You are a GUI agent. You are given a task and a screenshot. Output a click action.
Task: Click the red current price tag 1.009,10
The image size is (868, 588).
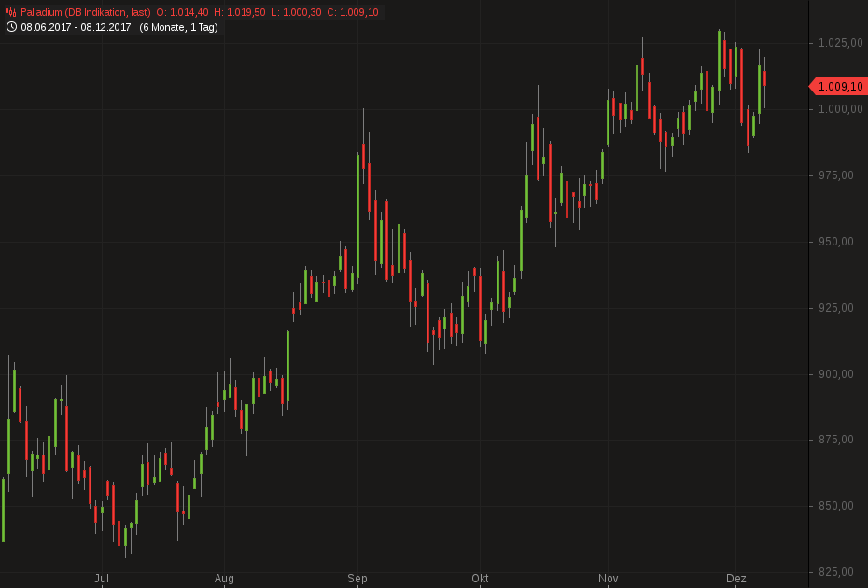838,87
